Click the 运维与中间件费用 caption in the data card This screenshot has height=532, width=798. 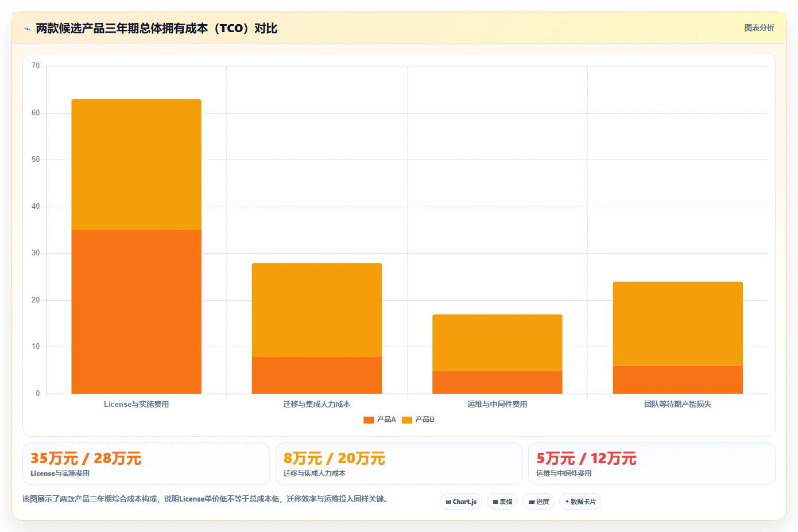coord(564,473)
